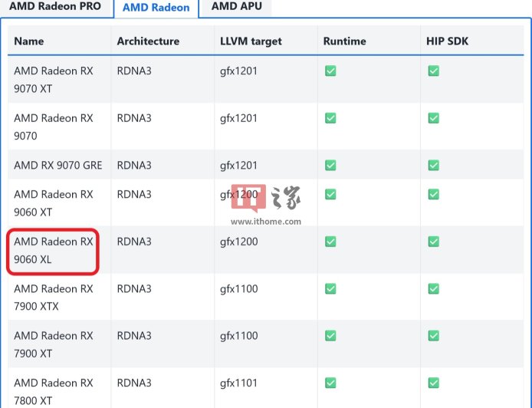Click the AMD Radeon RX 7800 XT name
This screenshot has height=408, width=532.
[x=54, y=391]
